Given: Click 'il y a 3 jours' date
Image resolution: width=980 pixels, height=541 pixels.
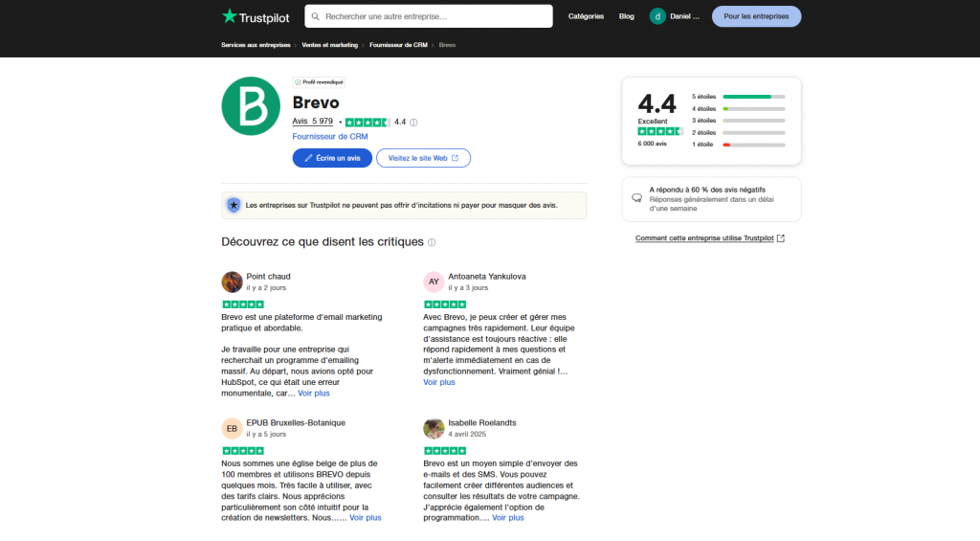Looking at the screenshot, I should point(468,287).
